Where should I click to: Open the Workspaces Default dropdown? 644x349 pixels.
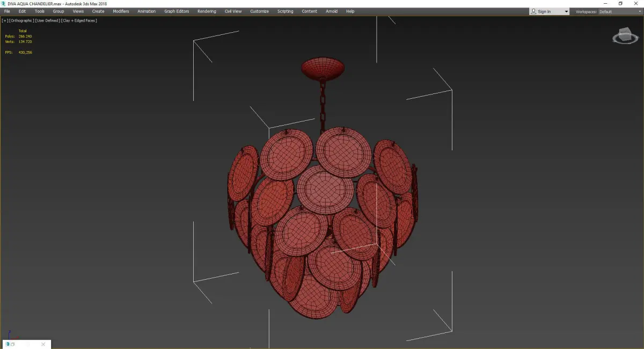pos(620,11)
